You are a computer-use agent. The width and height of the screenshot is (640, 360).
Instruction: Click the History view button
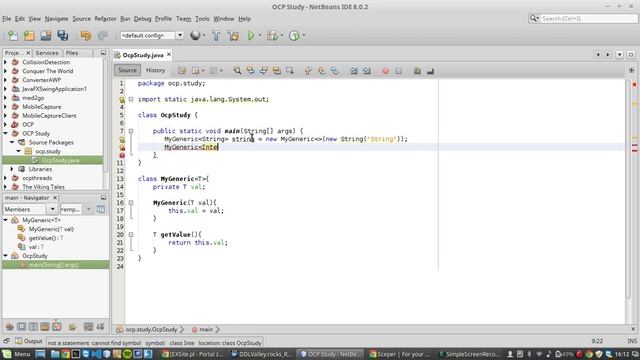(156, 70)
